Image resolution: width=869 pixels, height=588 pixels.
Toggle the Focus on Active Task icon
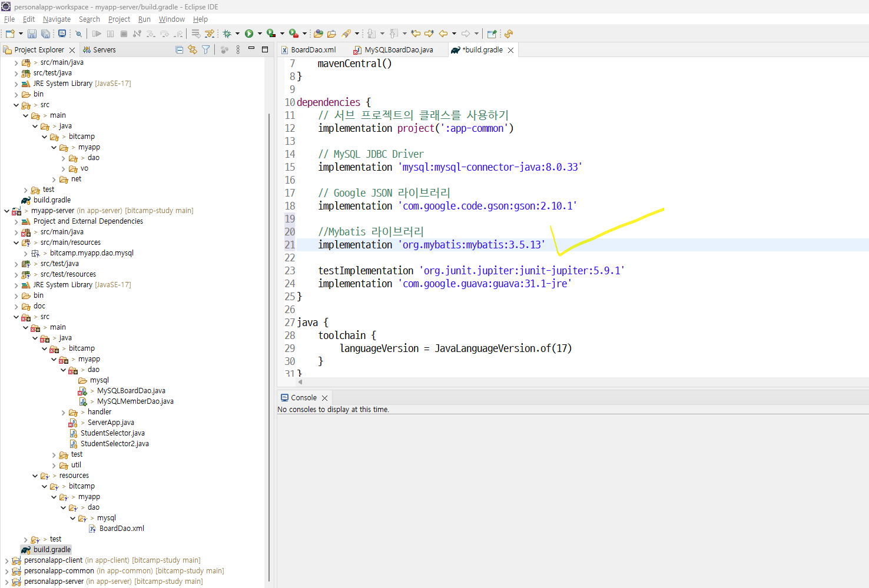224,50
